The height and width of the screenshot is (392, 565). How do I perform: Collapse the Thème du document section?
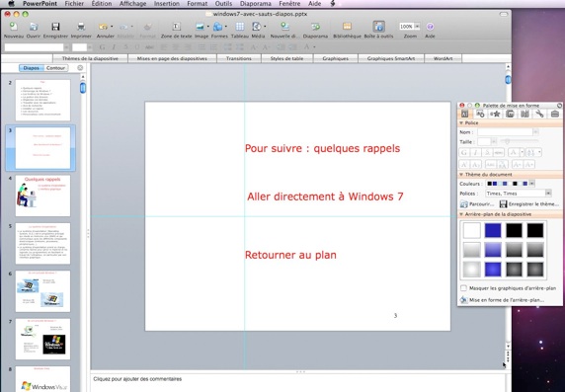coord(461,175)
